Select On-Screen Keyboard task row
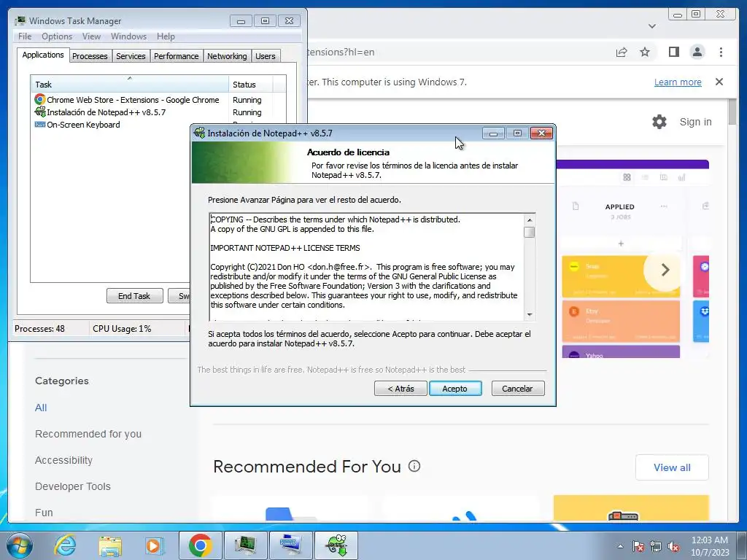This screenshot has height=560, width=747. click(111, 125)
